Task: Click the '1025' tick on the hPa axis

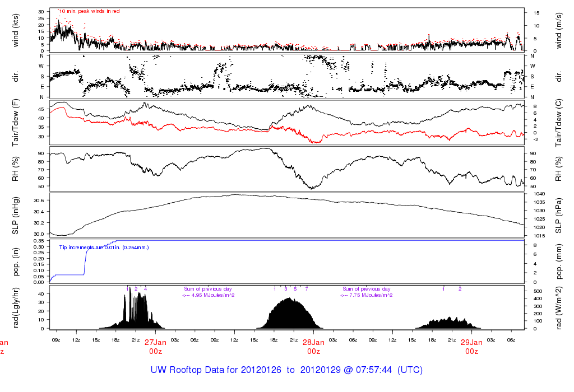Action: pos(539,219)
